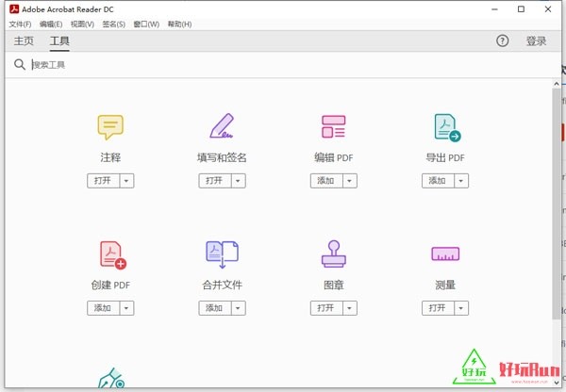Add 编辑 PDF using 添加 button

click(x=326, y=181)
